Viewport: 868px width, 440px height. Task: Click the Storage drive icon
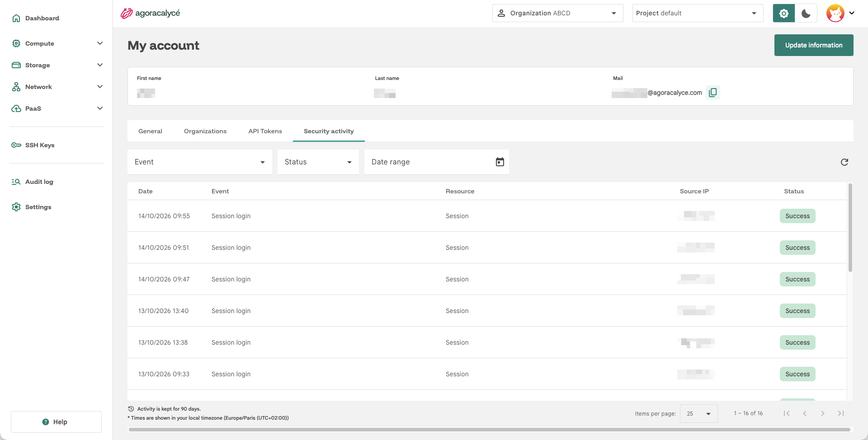point(16,65)
